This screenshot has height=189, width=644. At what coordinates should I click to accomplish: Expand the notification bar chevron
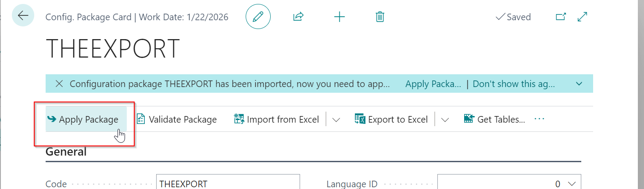pos(579,84)
